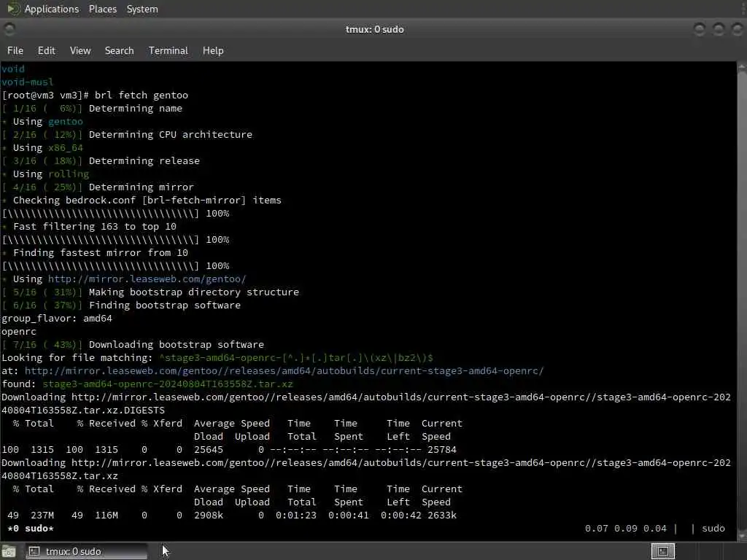The height and width of the screenshot is (560, 747).
Task: Open the Help menu
Action: pyautogui.click(x=213, y=50)
